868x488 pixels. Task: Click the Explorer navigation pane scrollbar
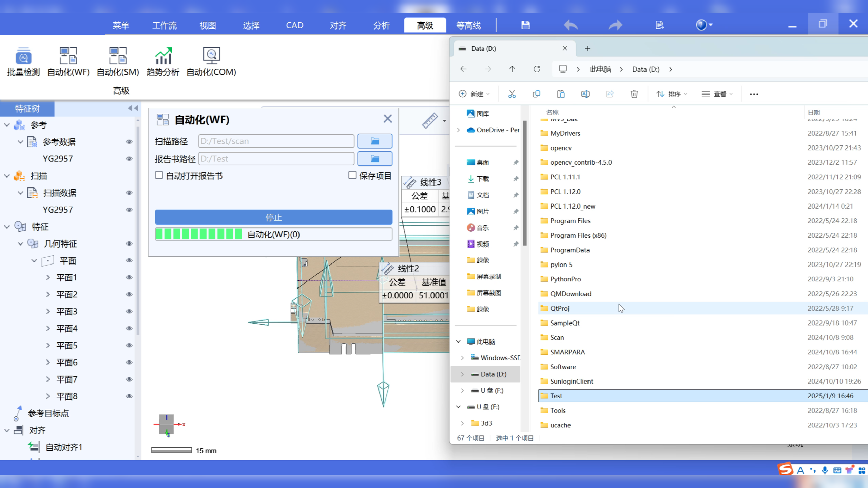coord(525,183)
